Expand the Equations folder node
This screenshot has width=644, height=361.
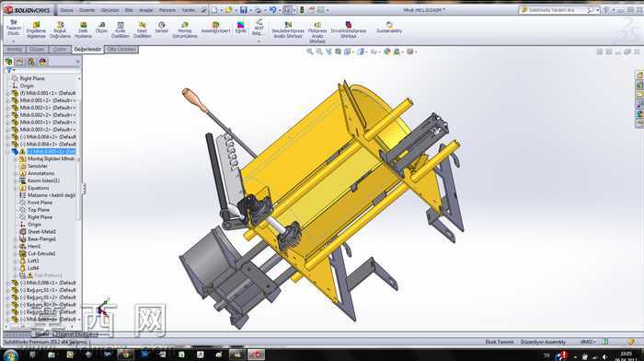[x=16, y=188]
